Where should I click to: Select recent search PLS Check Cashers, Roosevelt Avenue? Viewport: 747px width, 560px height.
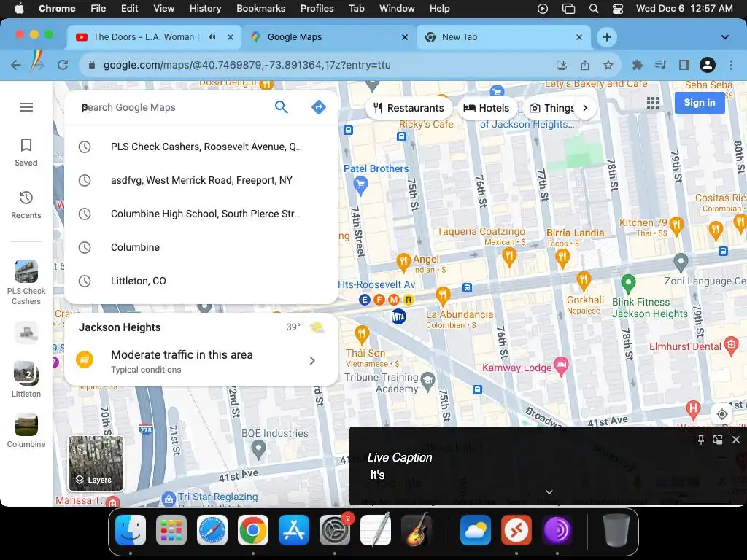[x=201, y=147]
